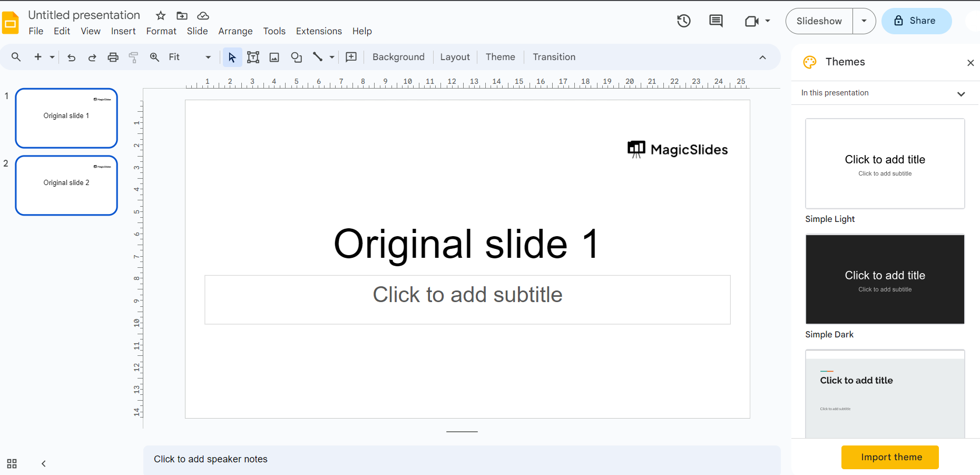
Task: Click the Add comment toolbar icon
Action: [351, 57]
